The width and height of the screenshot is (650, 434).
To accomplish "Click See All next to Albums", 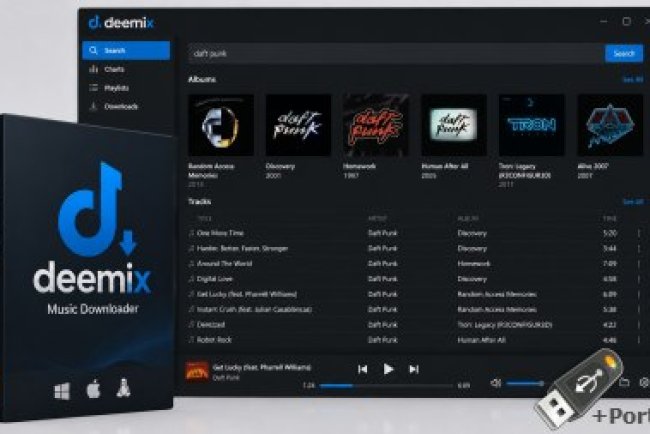I will 633,79.
